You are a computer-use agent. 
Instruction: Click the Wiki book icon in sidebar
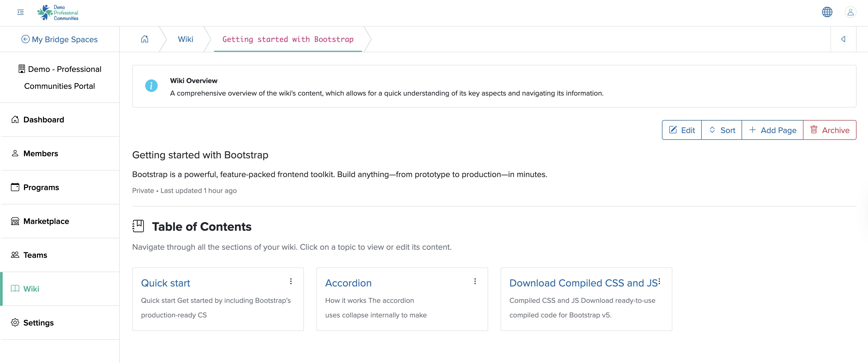15,289
